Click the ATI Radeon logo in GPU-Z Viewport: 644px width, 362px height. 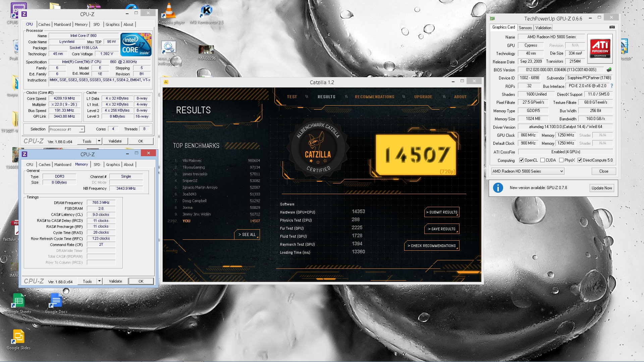pyautogui.click(x=600, y=49)
